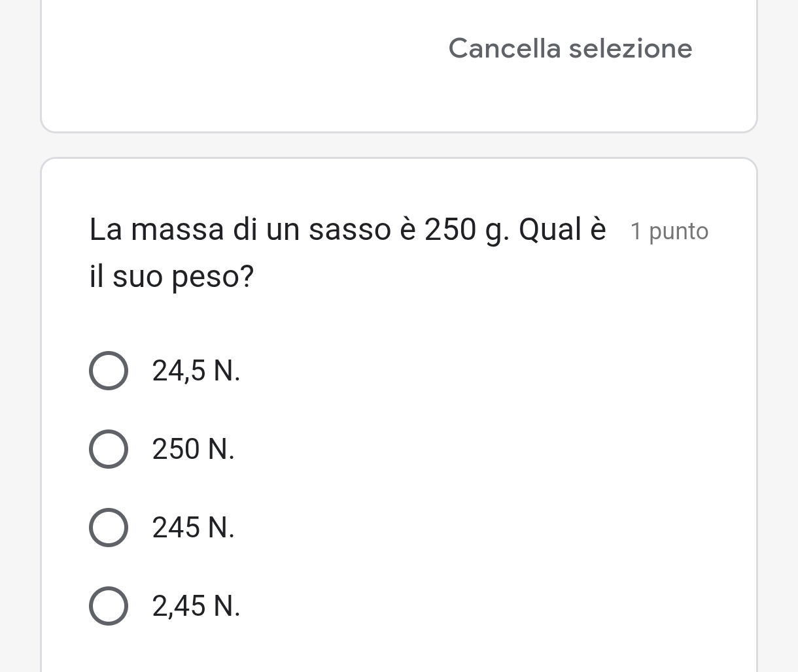Pick the 2,45 N. radio button
798x672 pixels.
coord(108,606)
